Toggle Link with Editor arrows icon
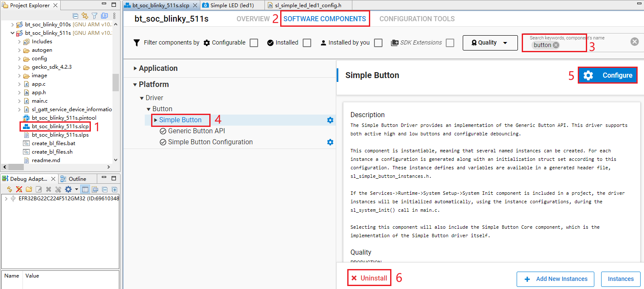Screen dimensions: 644x289 click(85, 16)
